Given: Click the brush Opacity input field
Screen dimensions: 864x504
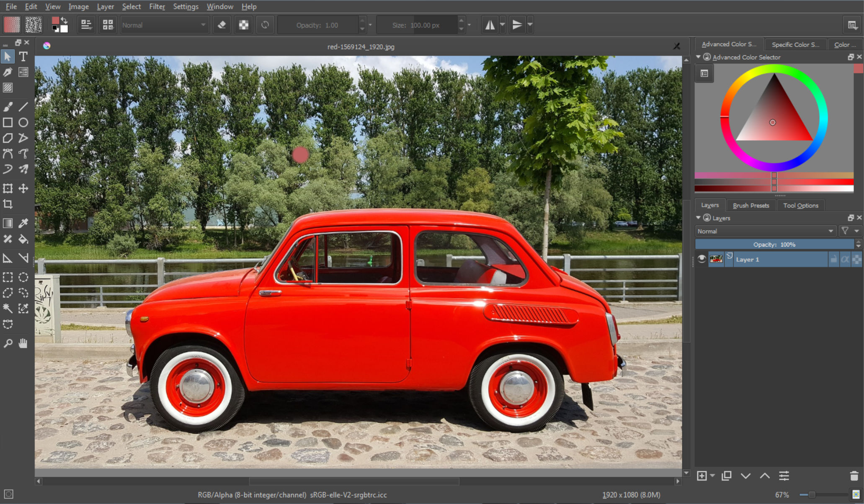Looking at the screenshot, I should tap(318, 25).
